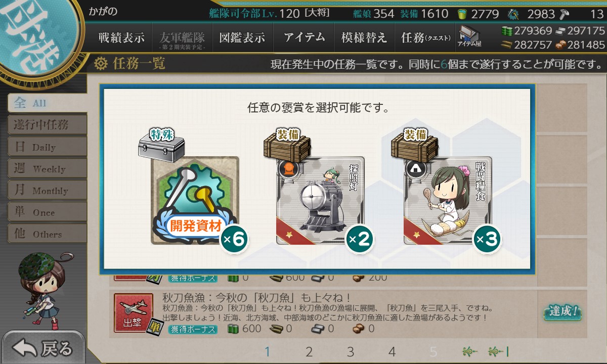Open the アイテム屋 shop icon
The width and height of the screenshot is (607, 364).
tap(469, 37)
